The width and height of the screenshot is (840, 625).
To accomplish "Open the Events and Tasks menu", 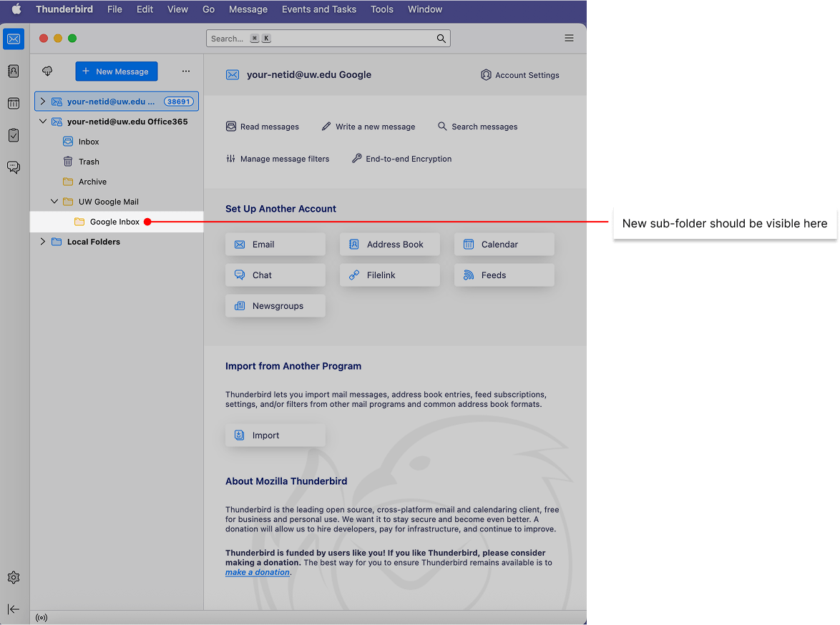I will [319, 9].
